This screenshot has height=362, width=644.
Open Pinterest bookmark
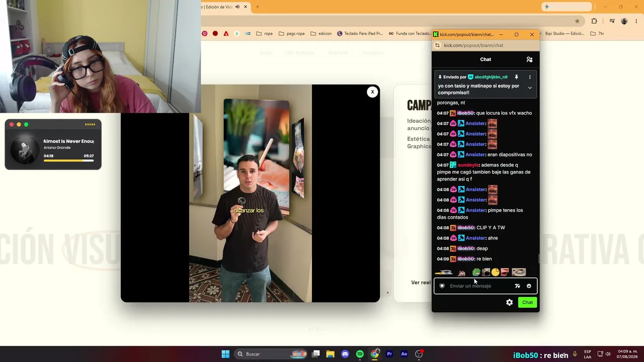point(204,34)
